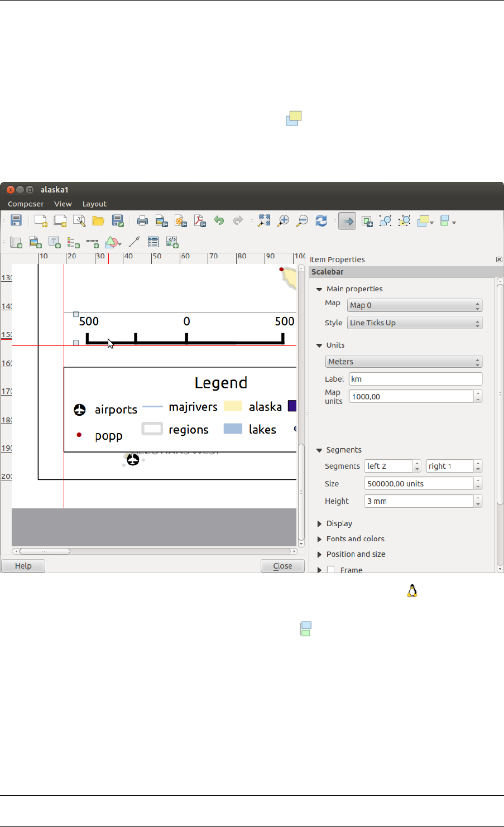
Task: Expand the Fonts and colors section
Action: click(x=355, y=539)
